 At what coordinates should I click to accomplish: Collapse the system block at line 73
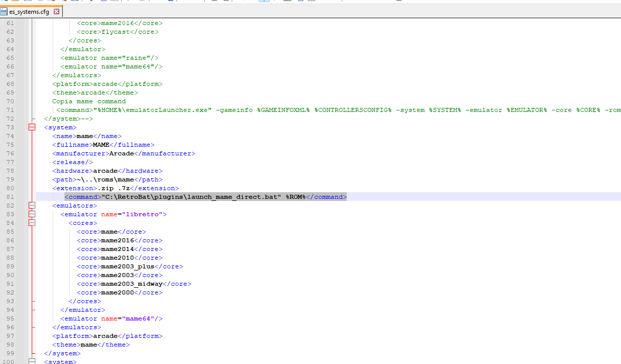[x=32, y=127]
